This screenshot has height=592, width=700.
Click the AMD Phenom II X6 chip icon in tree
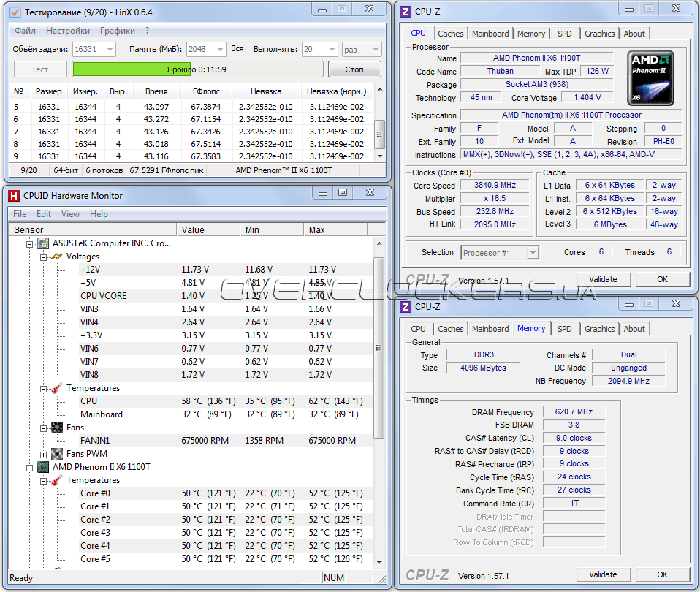tap(44, 467)
